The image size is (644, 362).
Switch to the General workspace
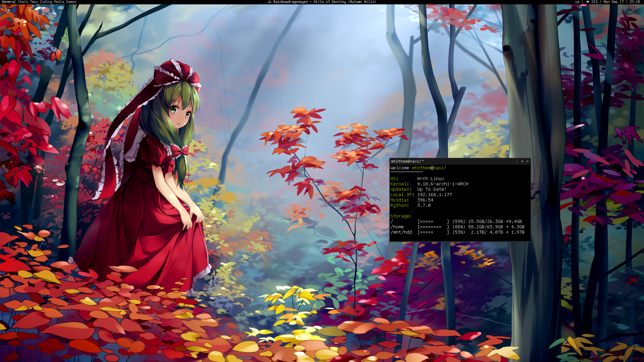9,2
